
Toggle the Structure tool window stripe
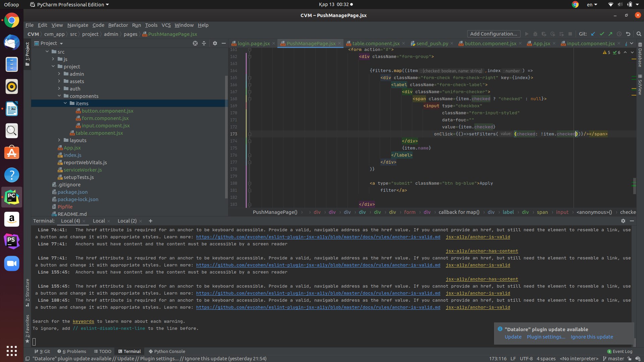click(28, 292)
